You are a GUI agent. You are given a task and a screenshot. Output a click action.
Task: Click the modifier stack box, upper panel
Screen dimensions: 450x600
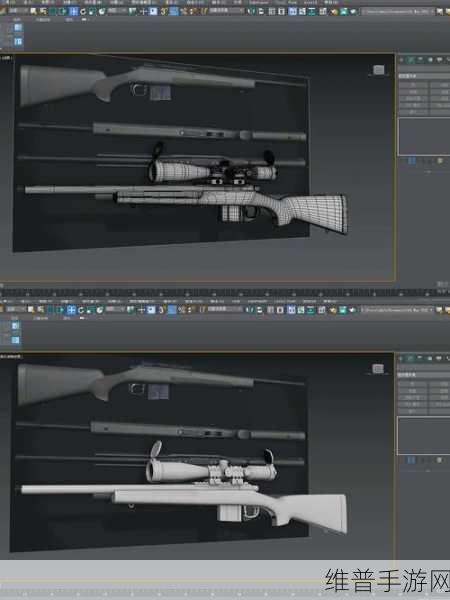click(424, 136)
